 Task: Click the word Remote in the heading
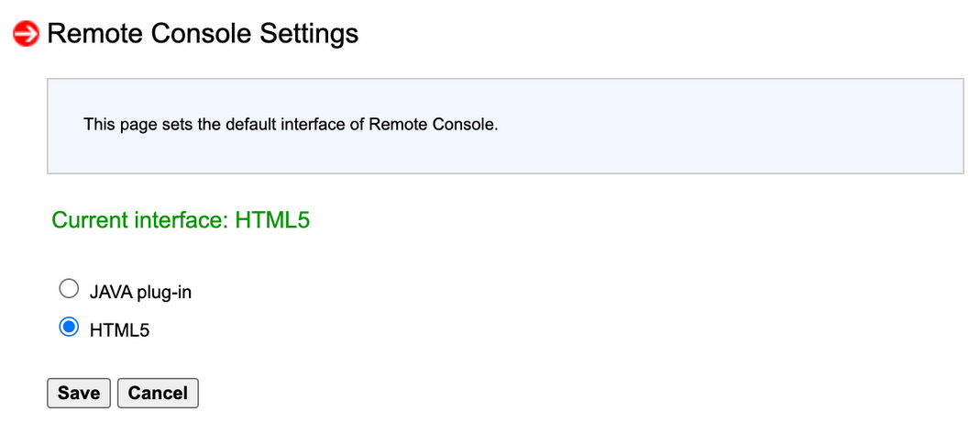click(x=95, y=33)
